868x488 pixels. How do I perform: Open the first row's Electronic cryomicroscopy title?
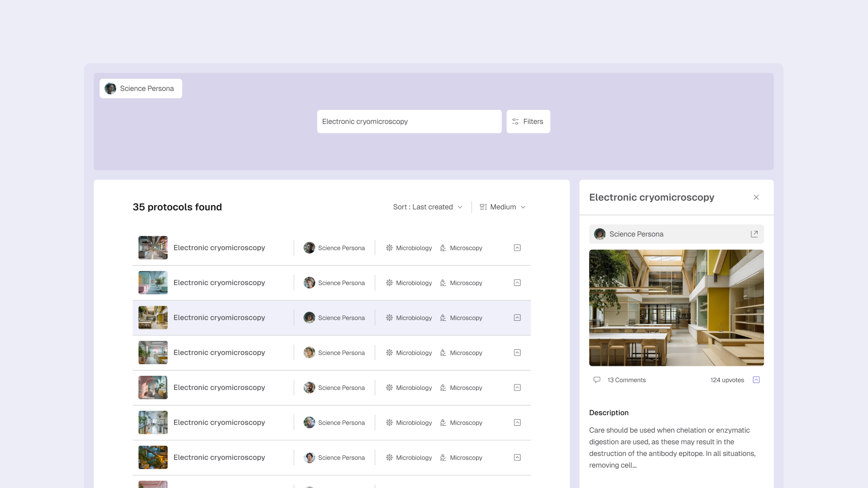[x=219, y=248]
